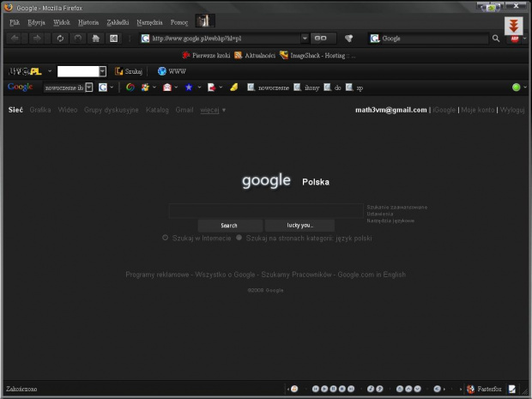Go back with the Back arrow button
532x399 pixels.
click(x=15, y=39)
